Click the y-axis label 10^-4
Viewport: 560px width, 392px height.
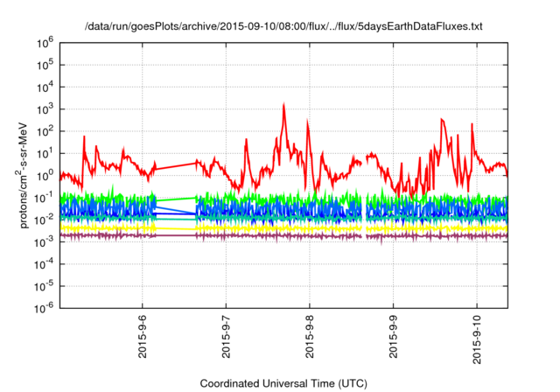(44, 264)
